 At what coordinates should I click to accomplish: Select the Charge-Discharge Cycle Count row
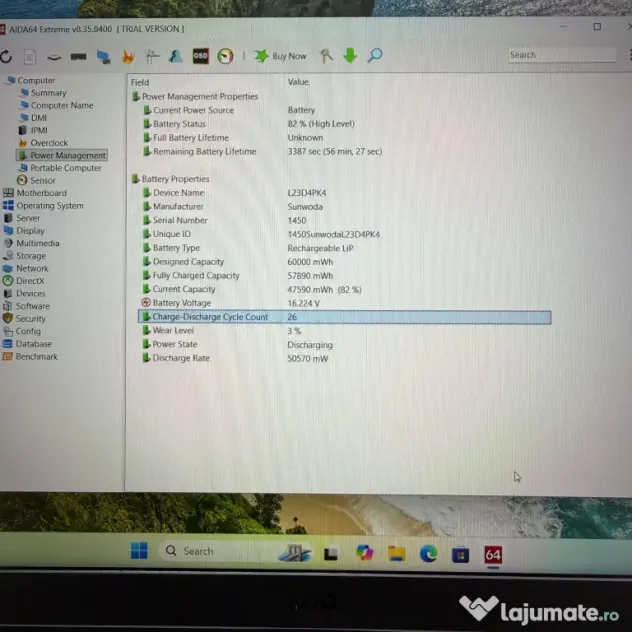click(345, 317)
